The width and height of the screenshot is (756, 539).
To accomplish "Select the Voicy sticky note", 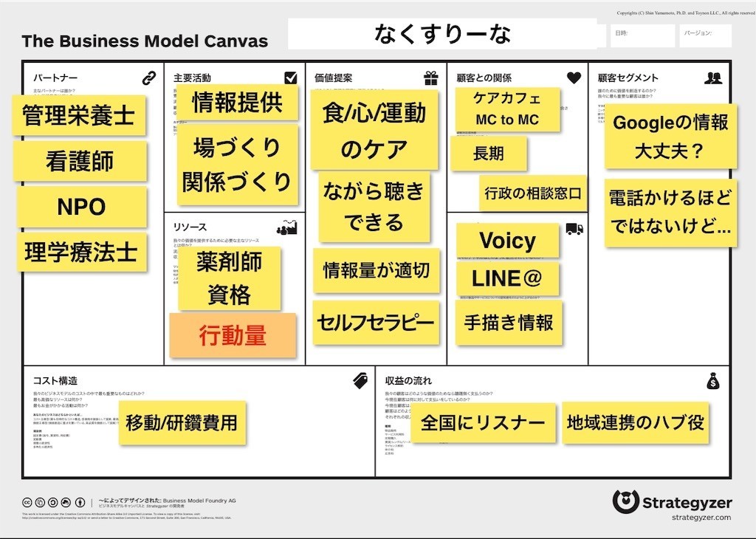I will click(508, 241).
